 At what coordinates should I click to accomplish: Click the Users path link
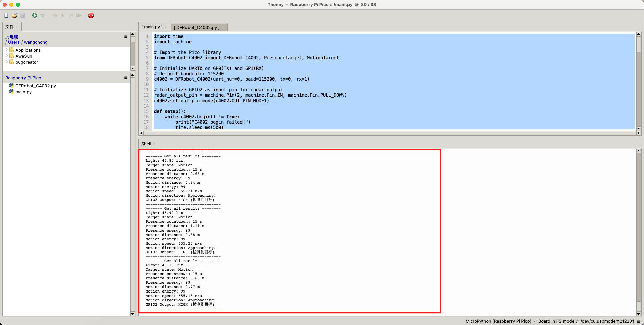14,42
